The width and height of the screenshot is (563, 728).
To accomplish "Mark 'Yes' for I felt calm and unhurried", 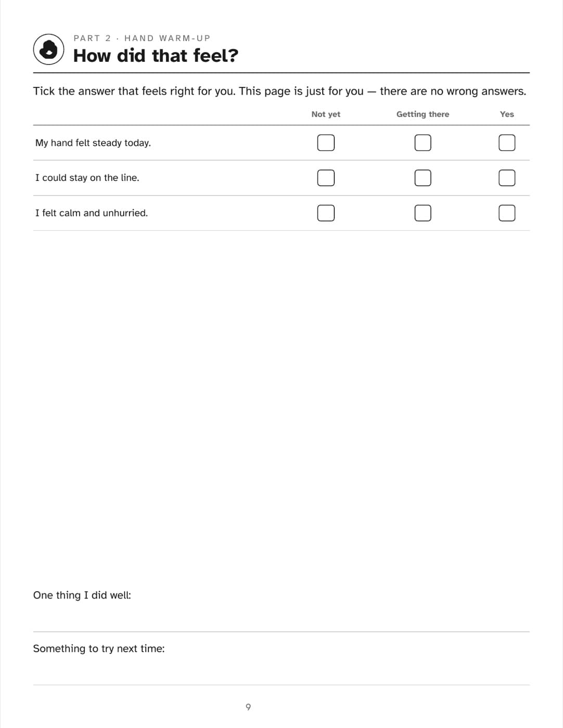I will coord(507,213).
